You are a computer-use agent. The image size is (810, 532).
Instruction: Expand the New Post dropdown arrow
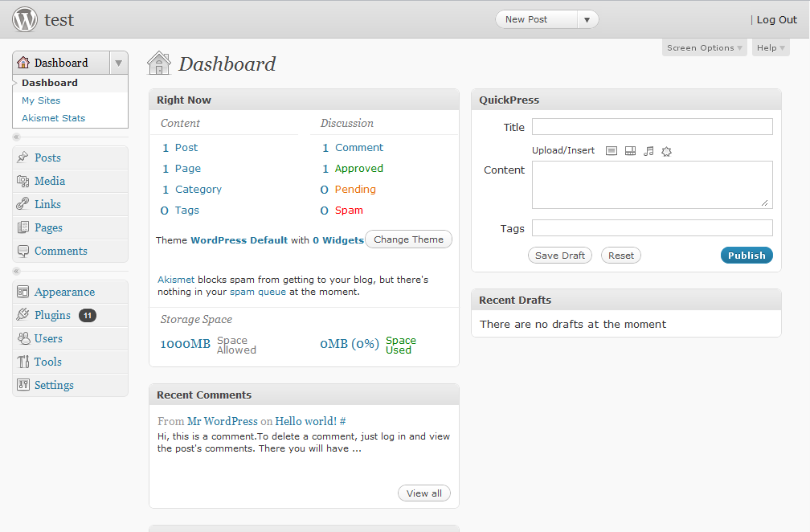[x=587, y=19]
